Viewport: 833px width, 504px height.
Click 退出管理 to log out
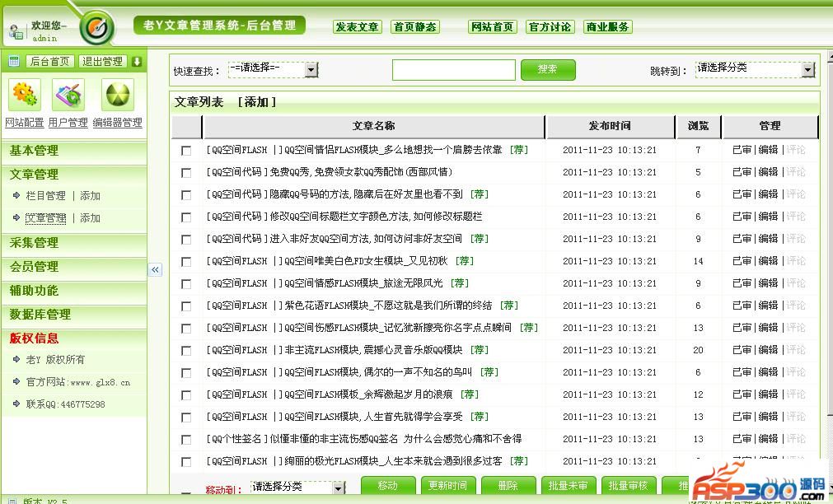(x=102, y=62)
